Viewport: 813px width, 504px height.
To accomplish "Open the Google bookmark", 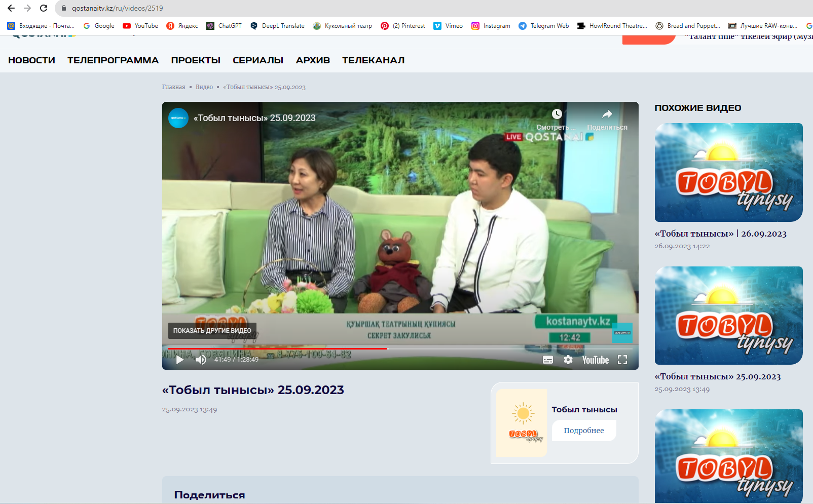I will pos(99,26).
